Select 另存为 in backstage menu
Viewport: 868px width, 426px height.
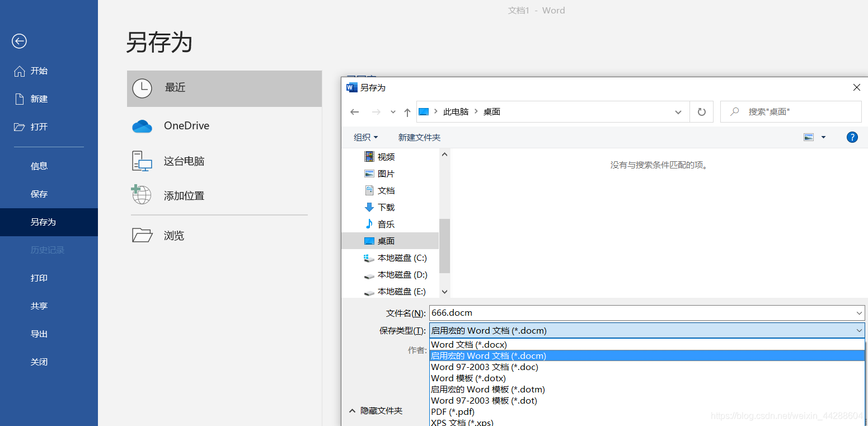pyautogui.click(x=49, y=222)
